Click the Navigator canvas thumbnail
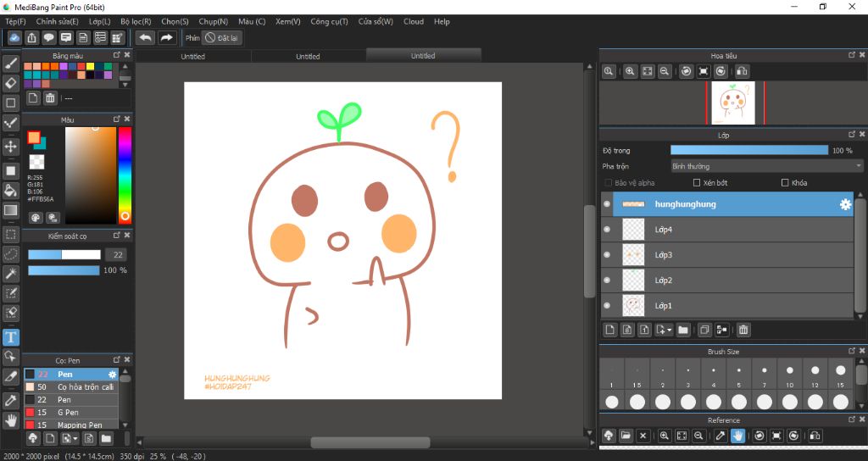This screenshot has height=461, width=868. point(733,103)
